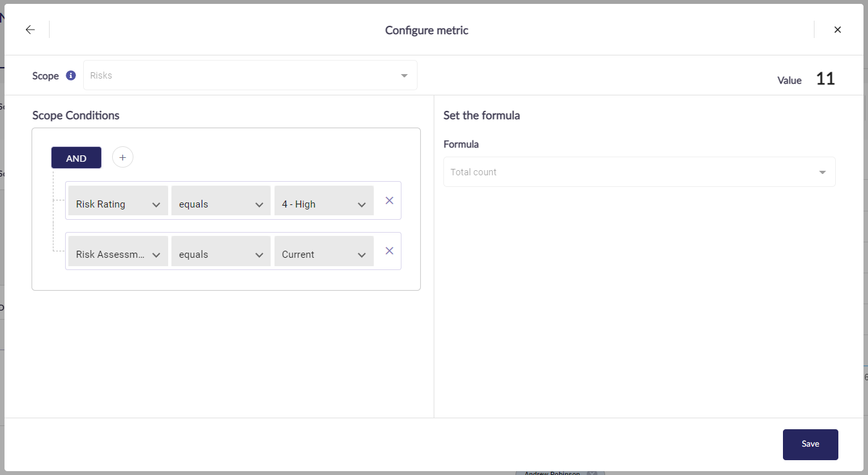Change the 4 - High value dropdown
Viewport: 868px width, 475px height.
(x=323, y=204)
